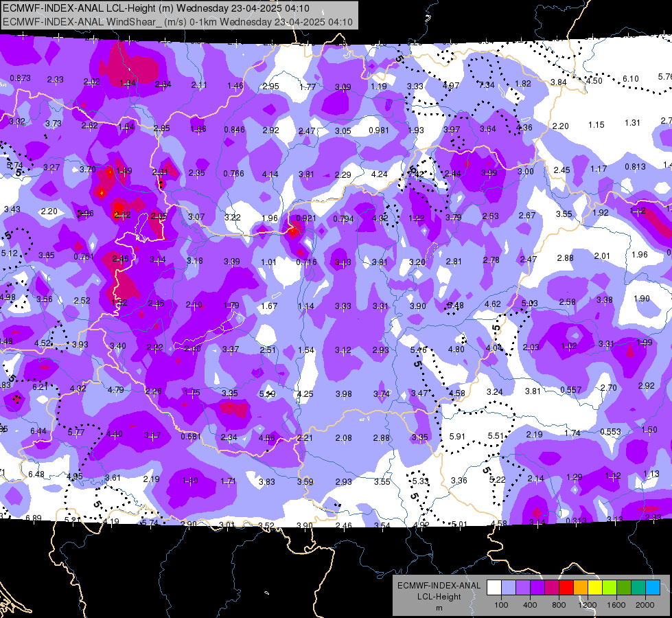Click the wind shear value '0.553'
The image size is (672, 618).
point(610,431)
